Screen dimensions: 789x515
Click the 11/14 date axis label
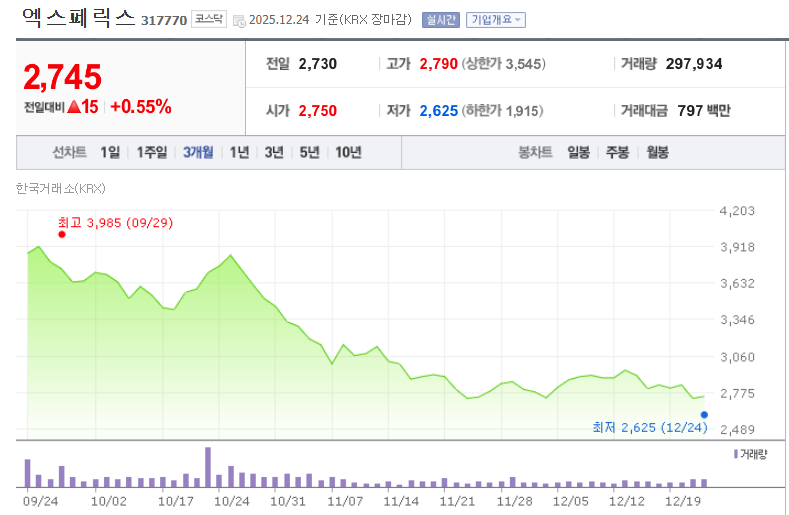click(x=401, y=501)
